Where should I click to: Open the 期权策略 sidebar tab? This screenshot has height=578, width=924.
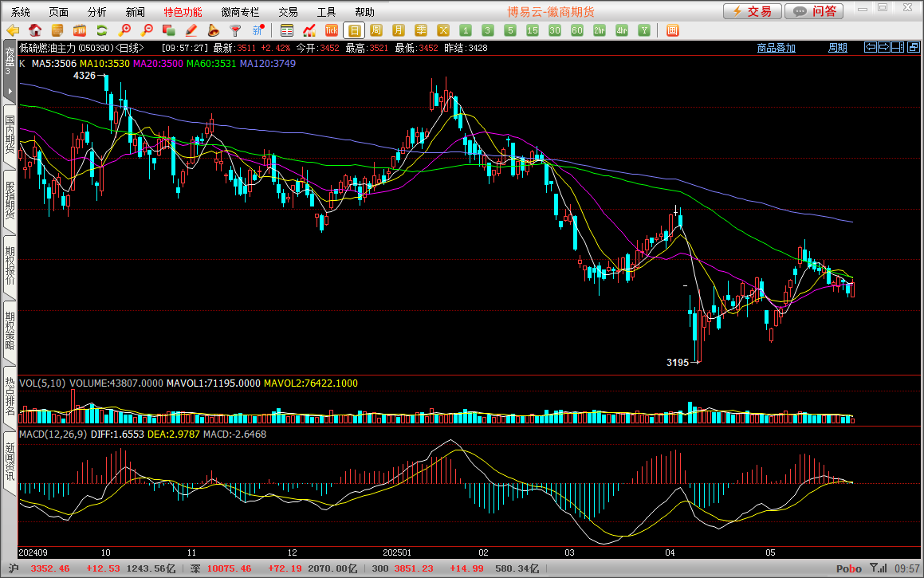(x=10, y=331)
